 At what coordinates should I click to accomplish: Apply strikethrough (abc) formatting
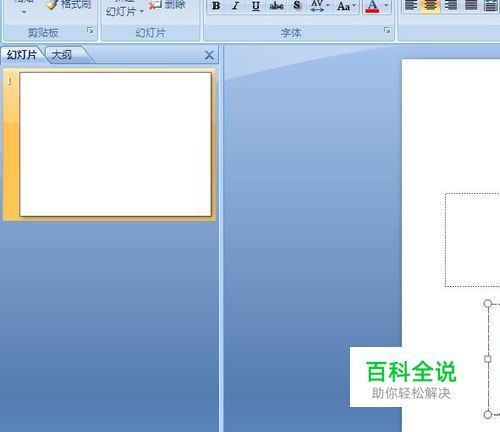coord(276,6)
